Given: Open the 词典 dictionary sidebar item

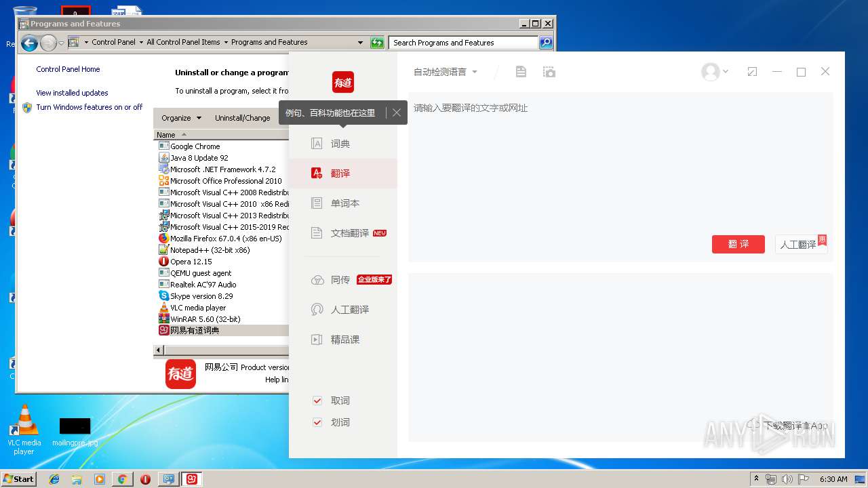Looking at the screenshot, I should (343, 144).
